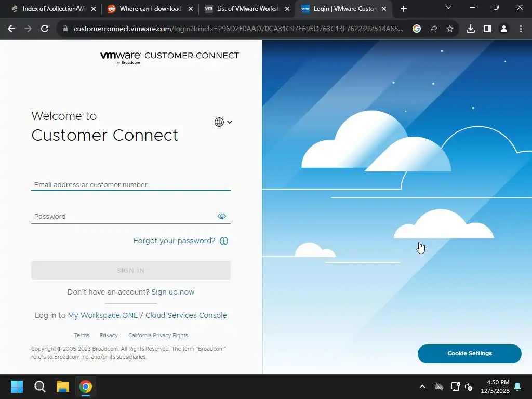Image resolution: width=532 pixels, height=399 pixels.
Task: Open the Chrome three-dot menu
Action: pos(521,29)
